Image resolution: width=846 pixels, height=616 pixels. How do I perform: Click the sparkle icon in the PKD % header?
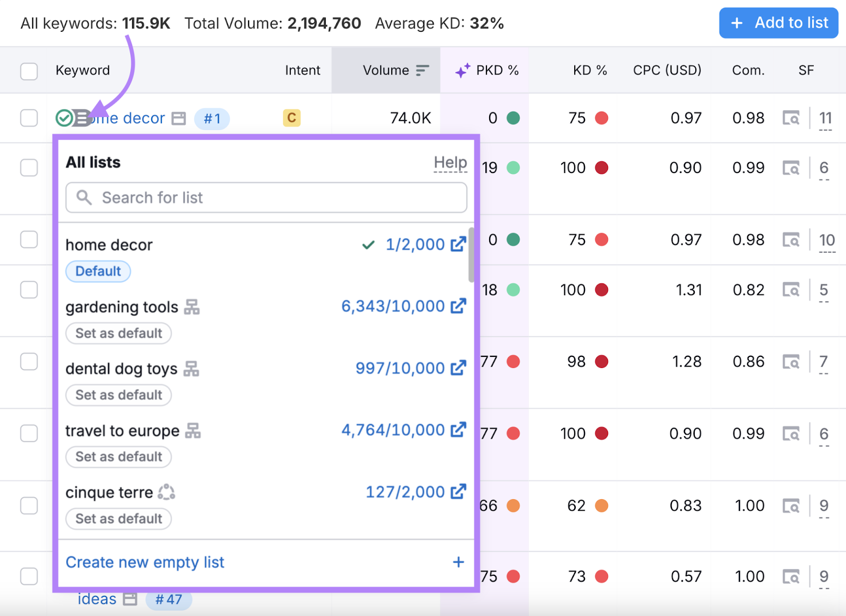tap(462, 70)
